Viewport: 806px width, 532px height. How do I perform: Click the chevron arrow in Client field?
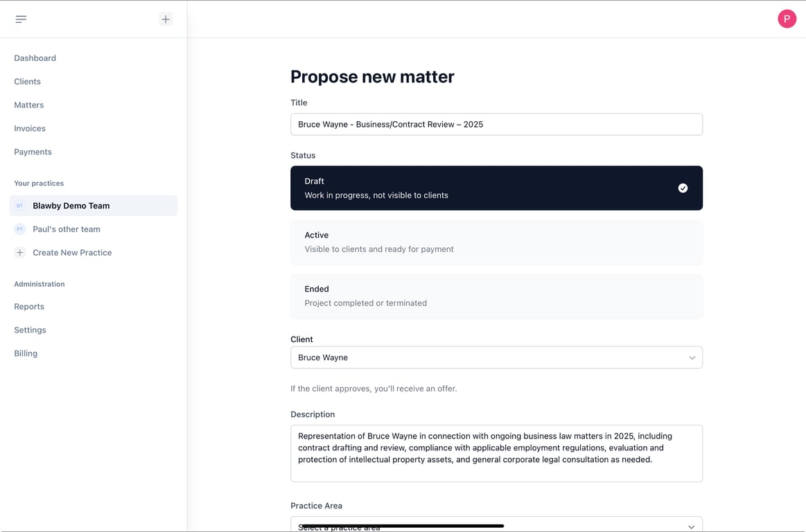point(692,357)
